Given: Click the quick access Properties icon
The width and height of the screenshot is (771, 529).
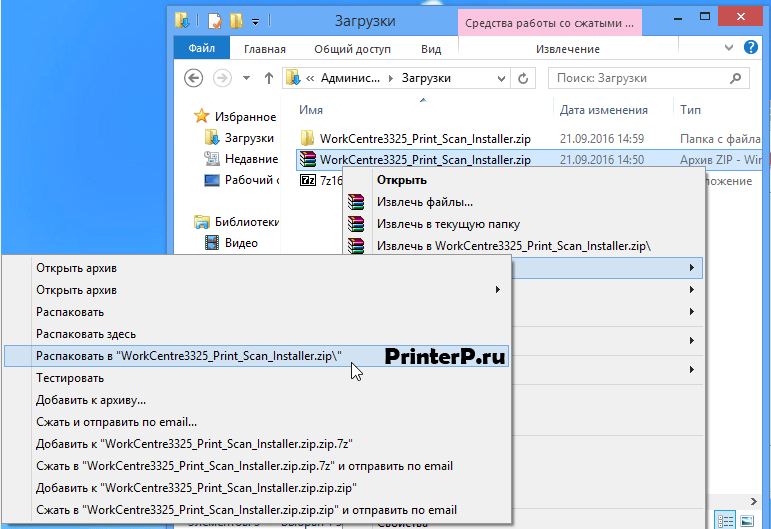Looking at the screenshot, I should tap(214, 21).
